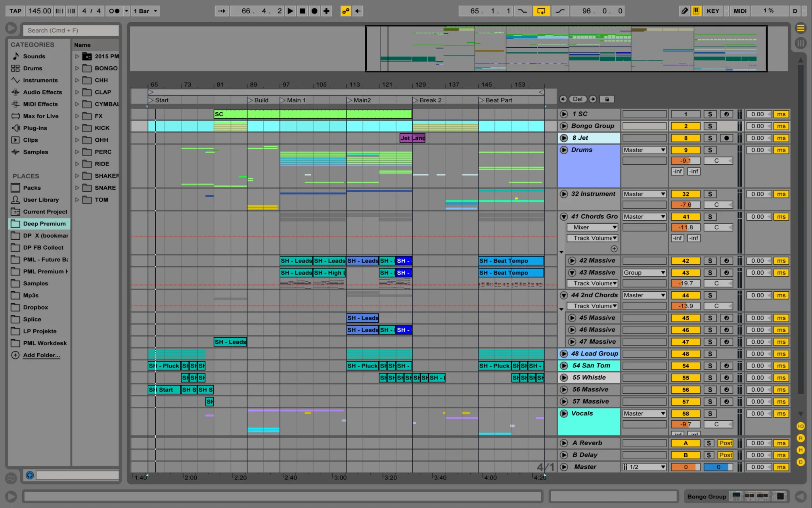This screenshot has height=508, width=812.
Task: Toggle I-O section show button
Action: [x=801, y=426]
